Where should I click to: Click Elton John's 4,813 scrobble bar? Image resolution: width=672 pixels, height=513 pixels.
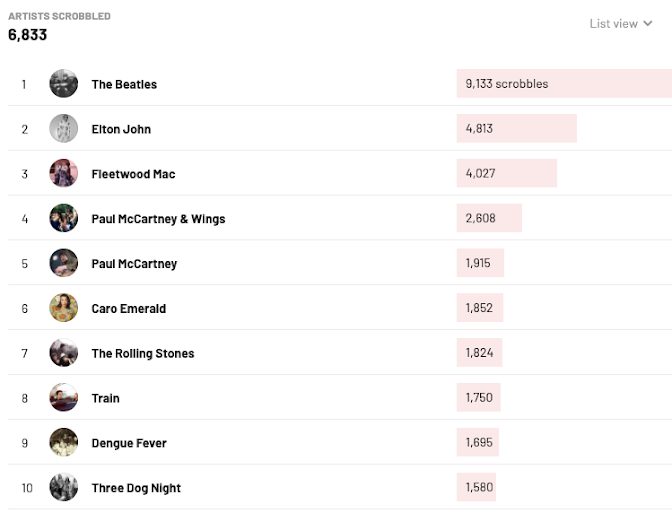pos(516,129)
